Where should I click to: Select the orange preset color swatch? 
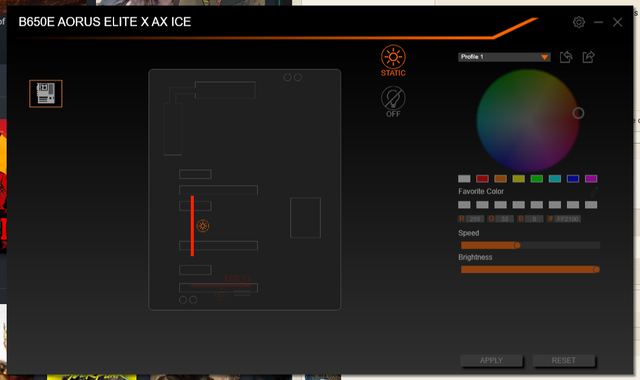tap(500, 178)
